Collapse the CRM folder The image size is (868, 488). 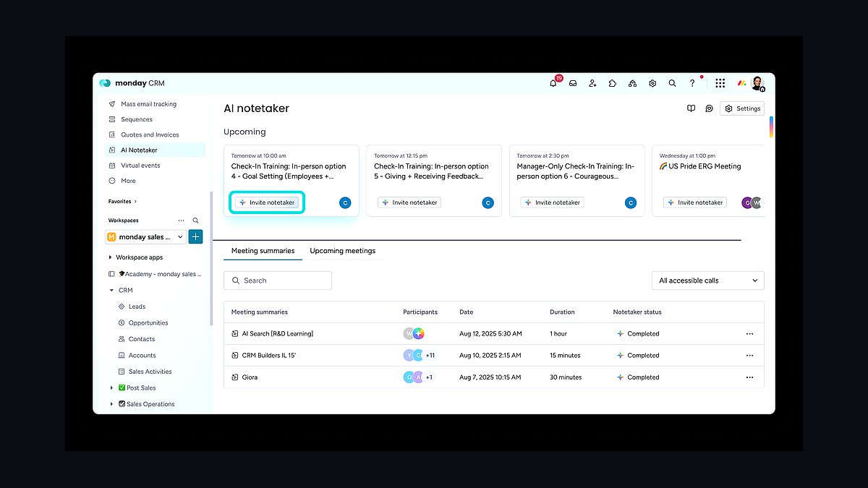pos(111,290)
